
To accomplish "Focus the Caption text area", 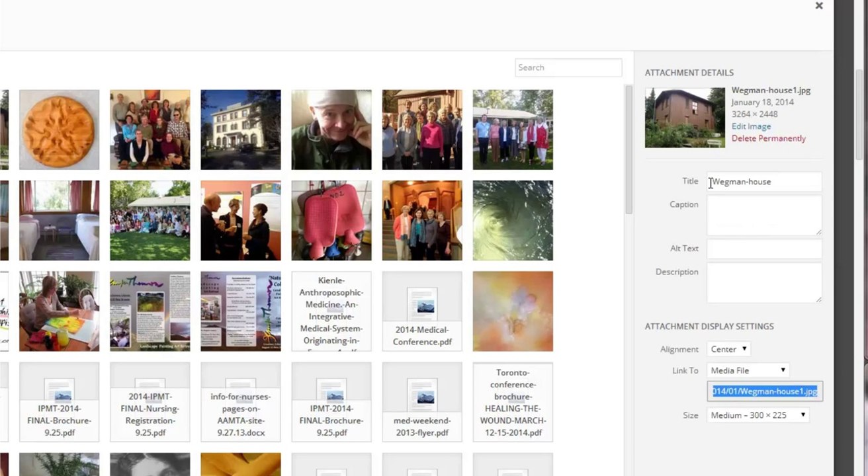I will [x=764, y=215].
